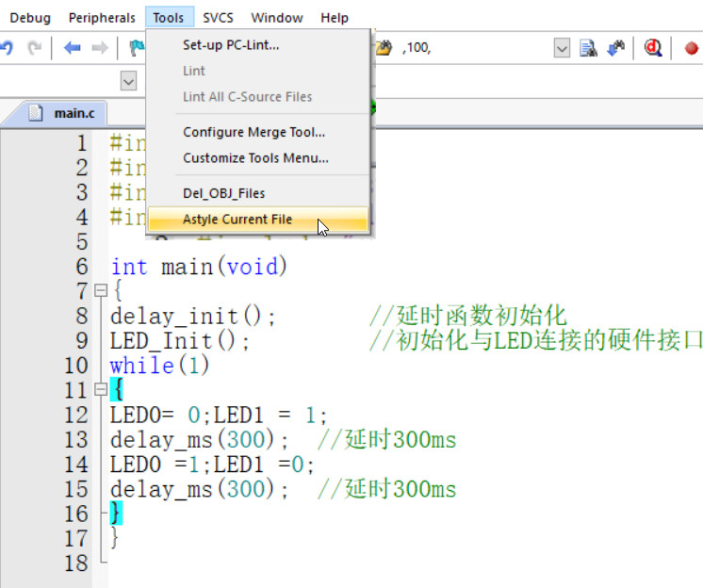Open the target selector dropdown arrow

(x=128, y=81)
